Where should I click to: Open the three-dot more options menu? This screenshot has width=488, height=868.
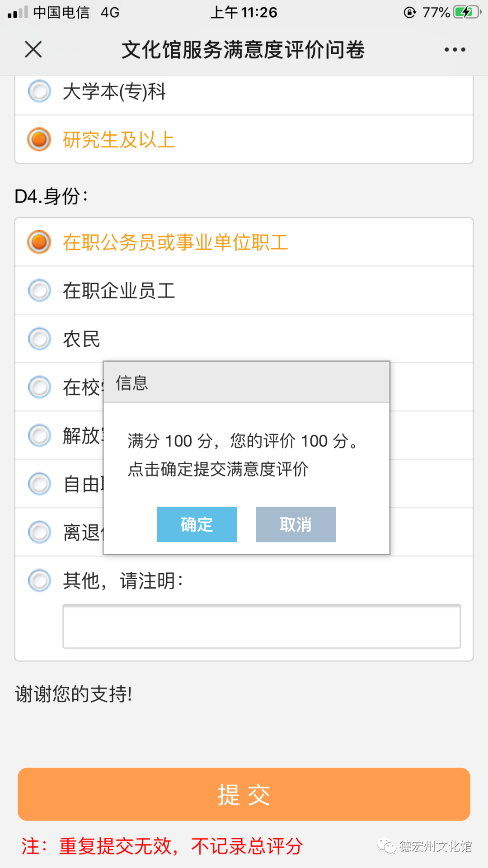(455, 49)
